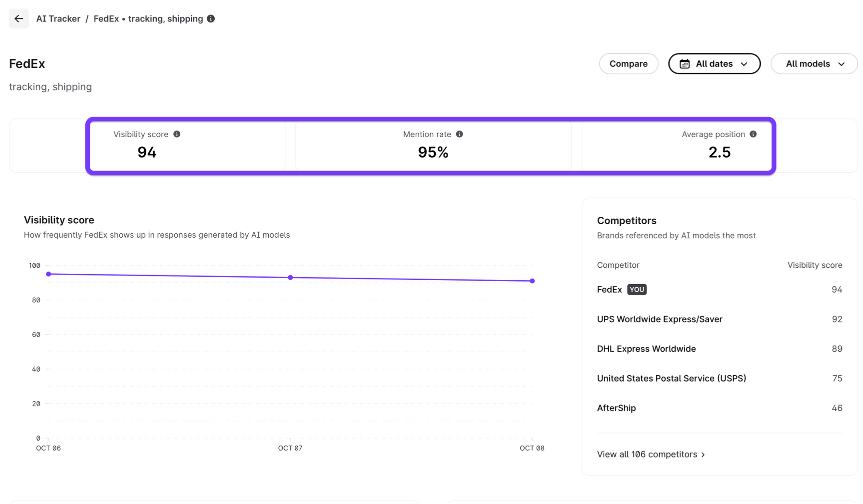Select the OCT 07 chart data point
863x504 pixels.
290,278
